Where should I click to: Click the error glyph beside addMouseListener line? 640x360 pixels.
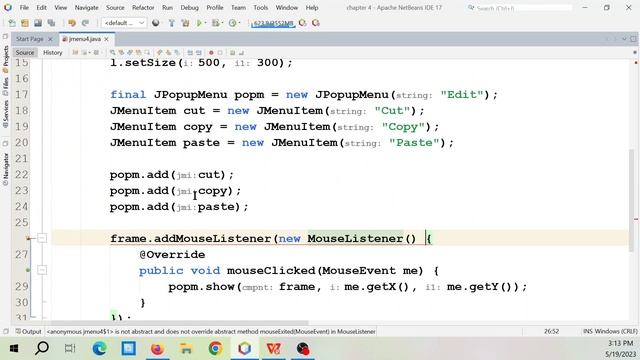pyautogui.click(x=28, y=238)
